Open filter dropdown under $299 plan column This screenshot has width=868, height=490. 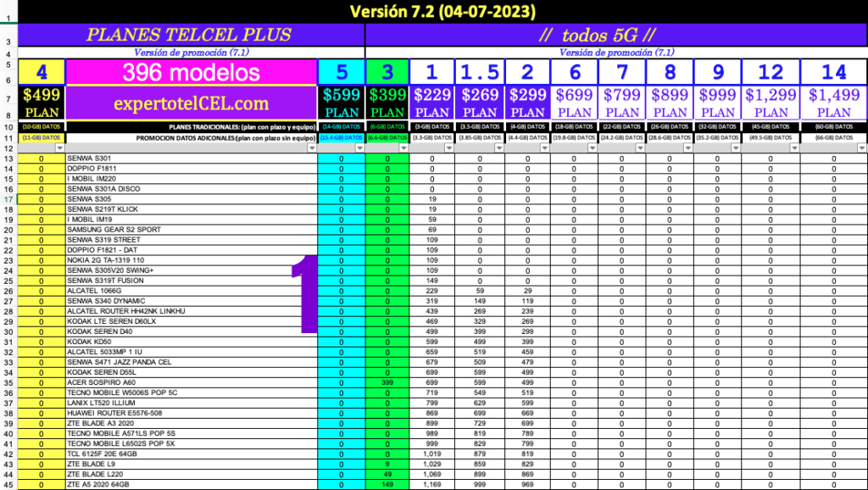[x=545, y=148]
